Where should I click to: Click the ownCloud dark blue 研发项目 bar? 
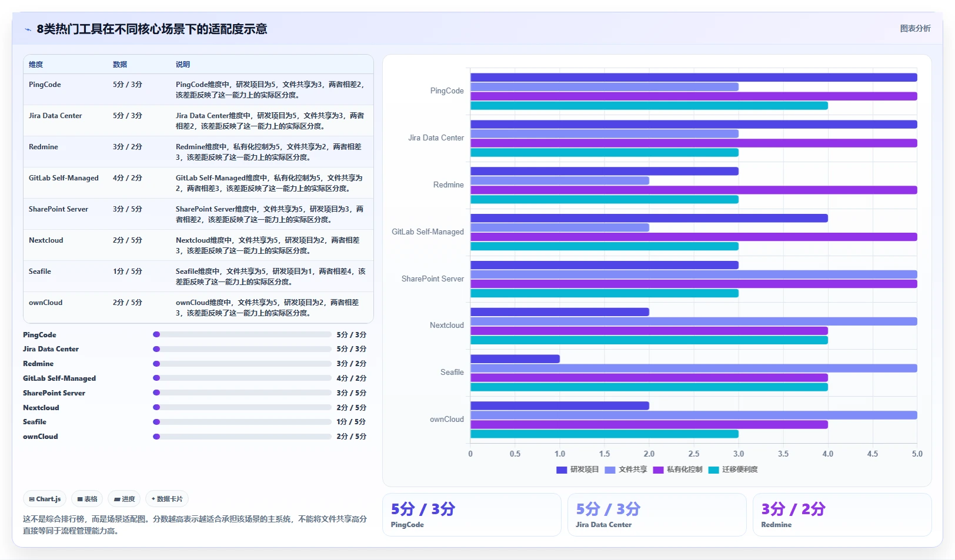click(x=560, y=406)
